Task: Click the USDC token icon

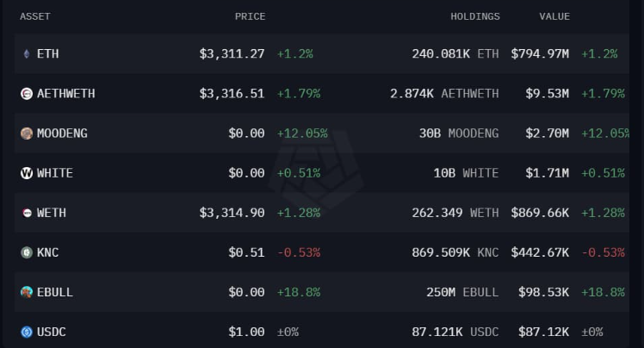Action: coord(27,332)
